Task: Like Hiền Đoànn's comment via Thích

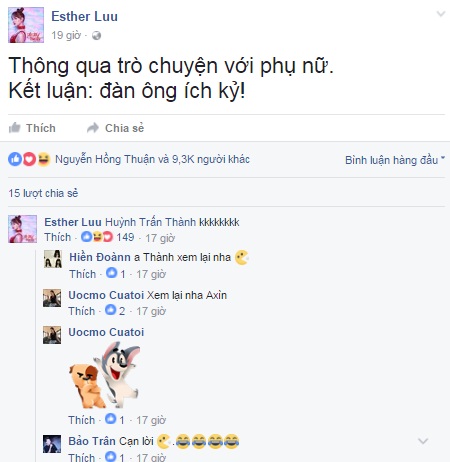Action: (x=83, y=274)
